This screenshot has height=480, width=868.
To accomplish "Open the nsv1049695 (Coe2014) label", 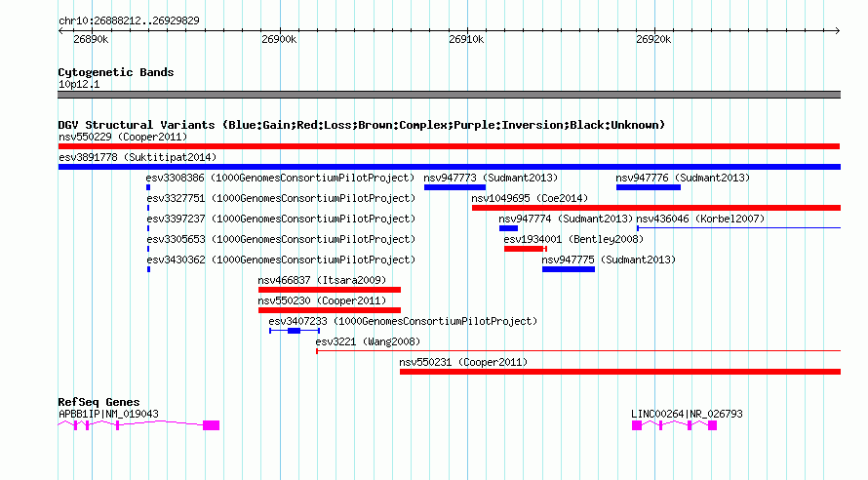I will click(530, 198).
